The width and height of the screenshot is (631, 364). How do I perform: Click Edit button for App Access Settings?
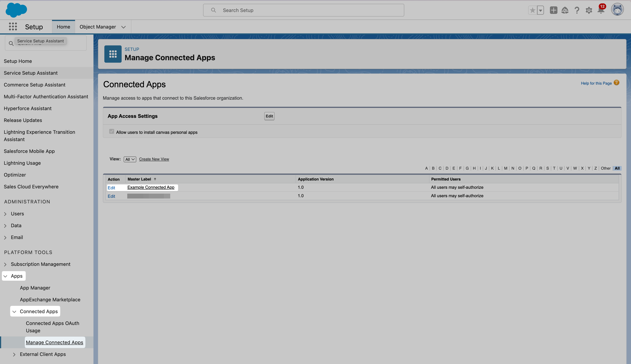coord(269,116)
